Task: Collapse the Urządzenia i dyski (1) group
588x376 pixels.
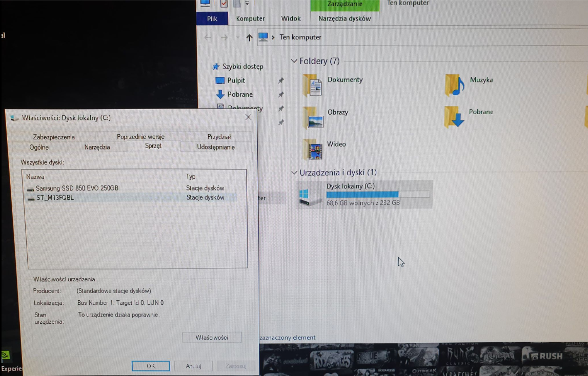Action: coord(294,173)
